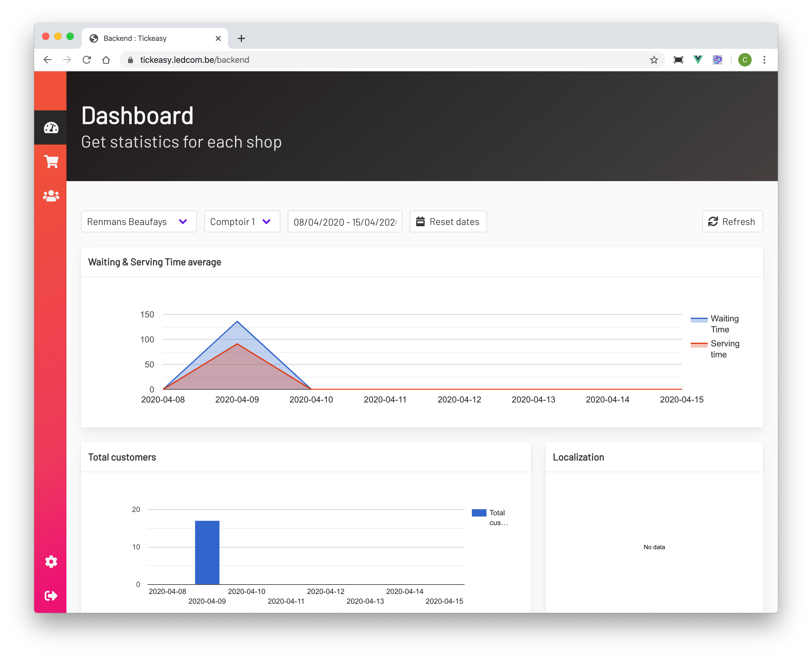The image size is (812, 658).
Task: Click the logout icon in the sidebar
Action: pyautogui.click(x=51, y=595)
